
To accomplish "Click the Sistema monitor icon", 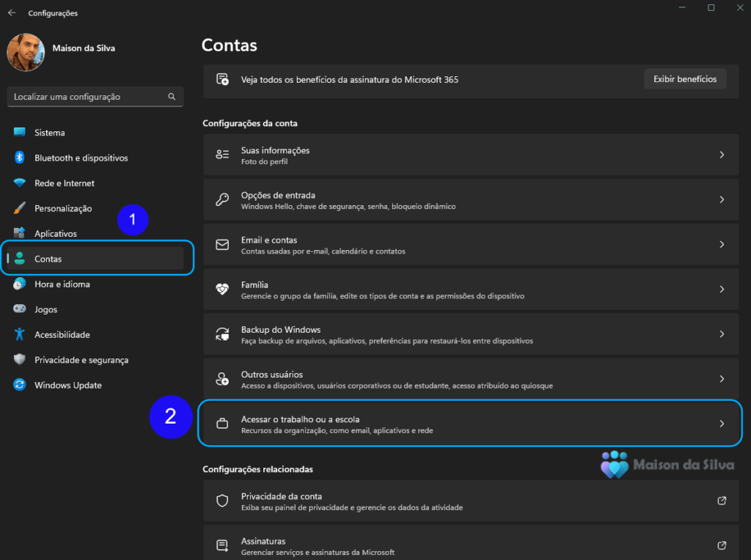I will 20,132.
